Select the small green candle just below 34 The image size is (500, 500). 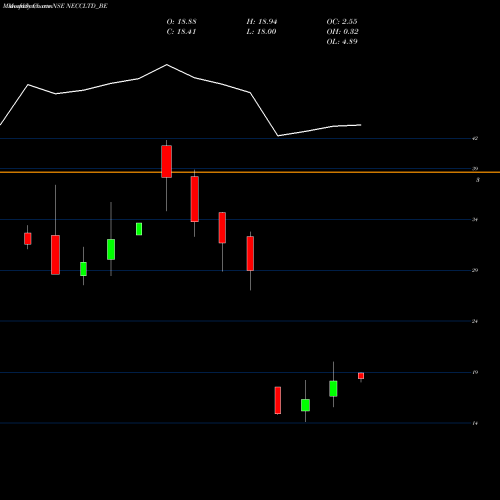pos(139,229)
